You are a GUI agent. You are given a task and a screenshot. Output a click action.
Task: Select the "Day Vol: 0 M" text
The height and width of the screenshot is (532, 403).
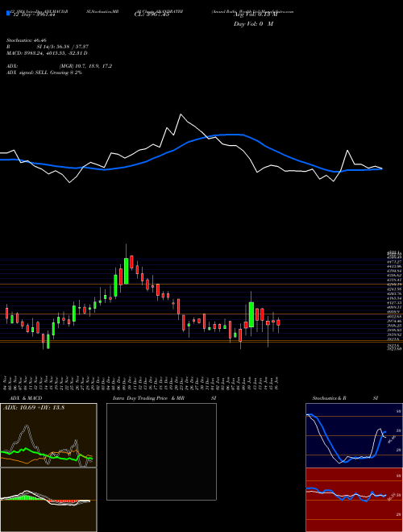click(253, 24)
